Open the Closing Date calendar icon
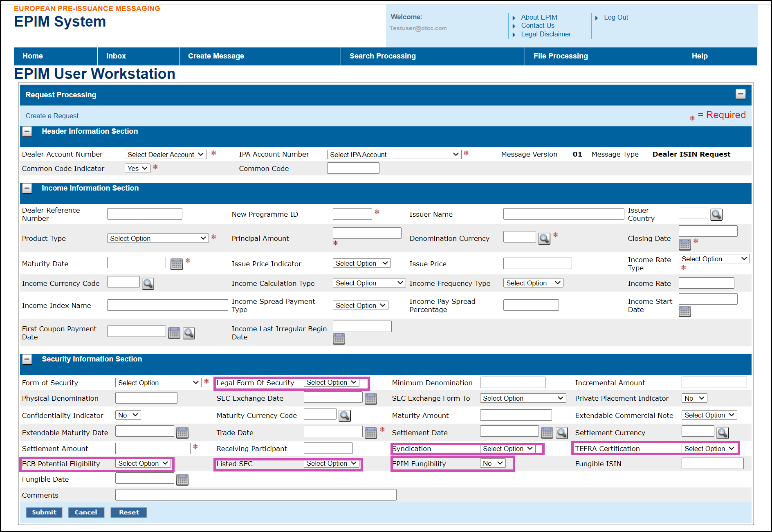The height and width of the screenshot is (532, 772). [684, 245]
